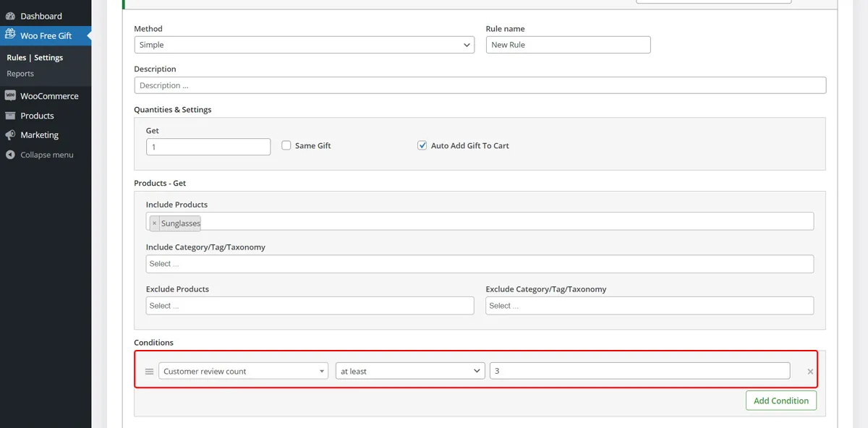Open the Reports submenu item
Viewport: 868px width, 428px height.
click(20, 74)
